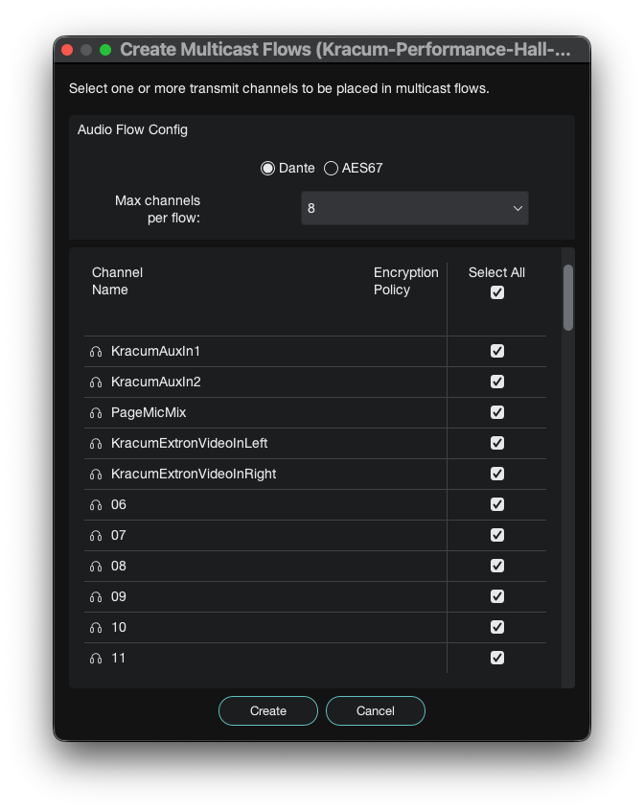Click the headphone icon beside channel 08

(x=96, y=566)
